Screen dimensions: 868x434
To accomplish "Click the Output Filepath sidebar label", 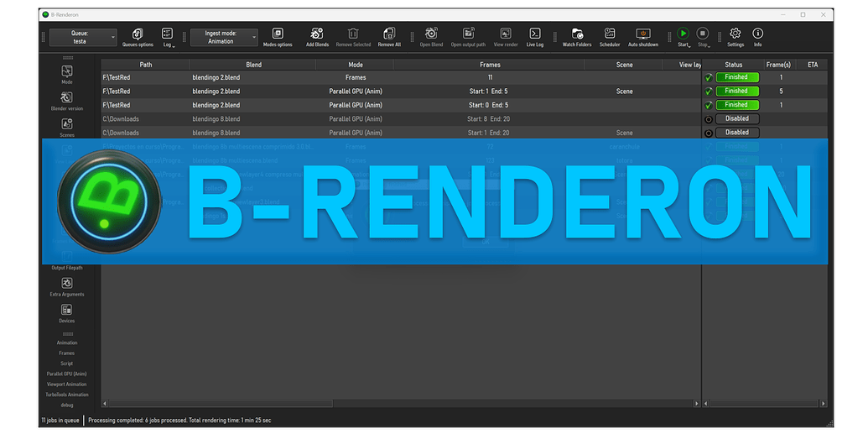I will tap(67, 268).
